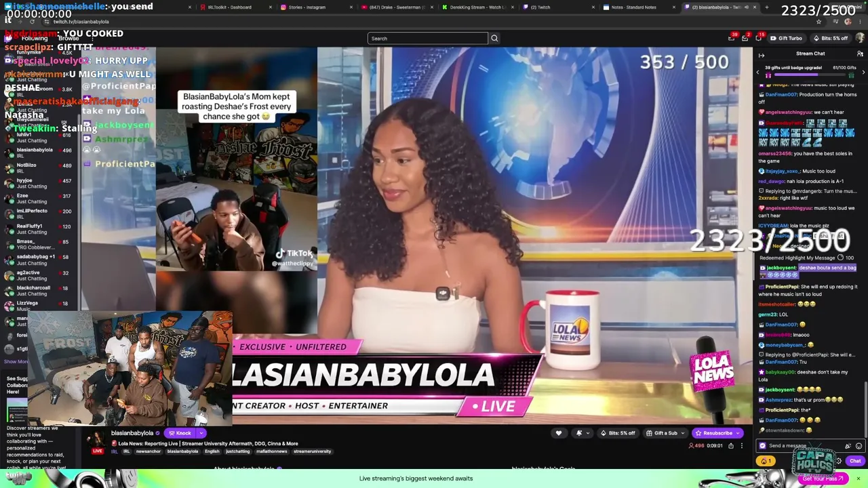Screen dimensions: 868x488
Task: Select the English tag
Action: (x=212, y=451)
